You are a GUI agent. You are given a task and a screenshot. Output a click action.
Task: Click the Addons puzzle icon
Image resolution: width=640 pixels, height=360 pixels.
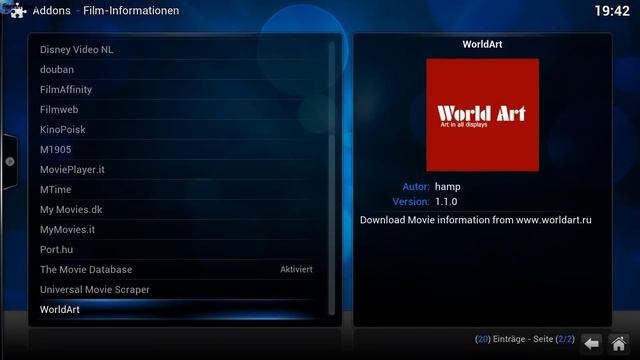click(18, 11)
